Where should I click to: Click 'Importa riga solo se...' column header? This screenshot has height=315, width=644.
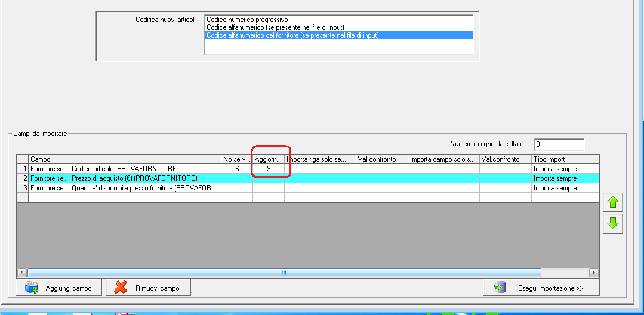coord(320,159)
